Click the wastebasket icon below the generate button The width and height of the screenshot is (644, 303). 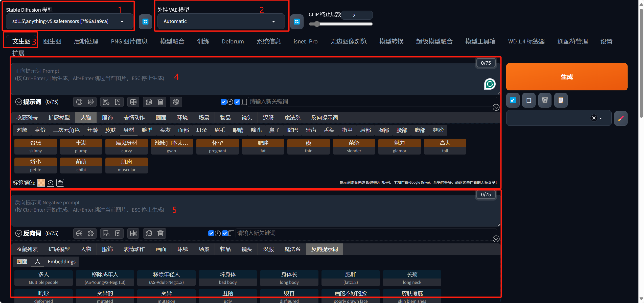click(545, 100)
